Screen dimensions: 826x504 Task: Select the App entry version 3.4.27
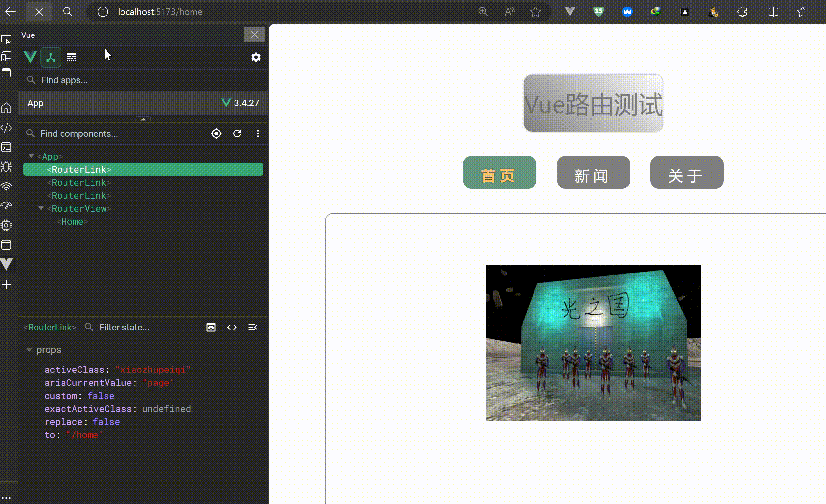coord(143,103)
